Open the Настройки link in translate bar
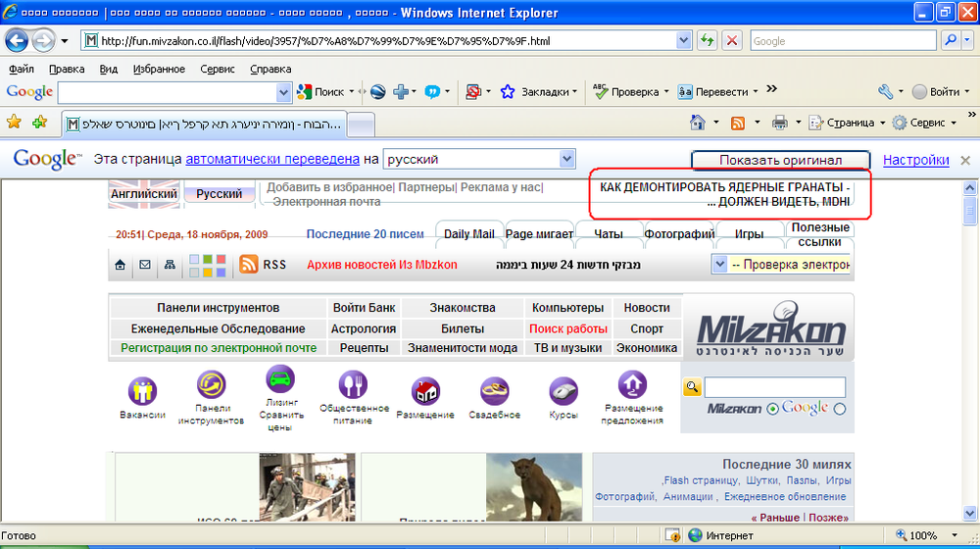Image resolution: width=980 pixels, height=549 pixels. pyautogui.click(x=915, y=160)
